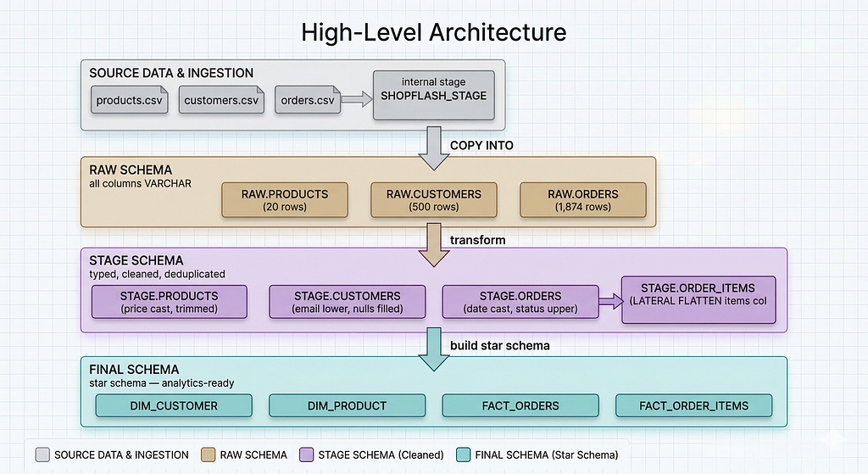Image resolution: width=868 pixels, height=474 pixels.
Task: Select the STAGE.PRODUCTS box
Action: click(x=170, y=302)
